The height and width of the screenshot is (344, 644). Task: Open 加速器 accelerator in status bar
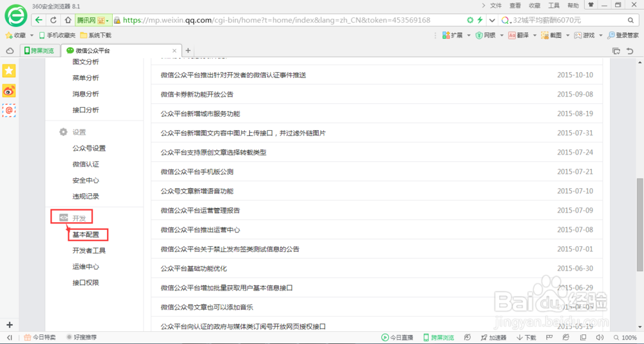[494, 338]
